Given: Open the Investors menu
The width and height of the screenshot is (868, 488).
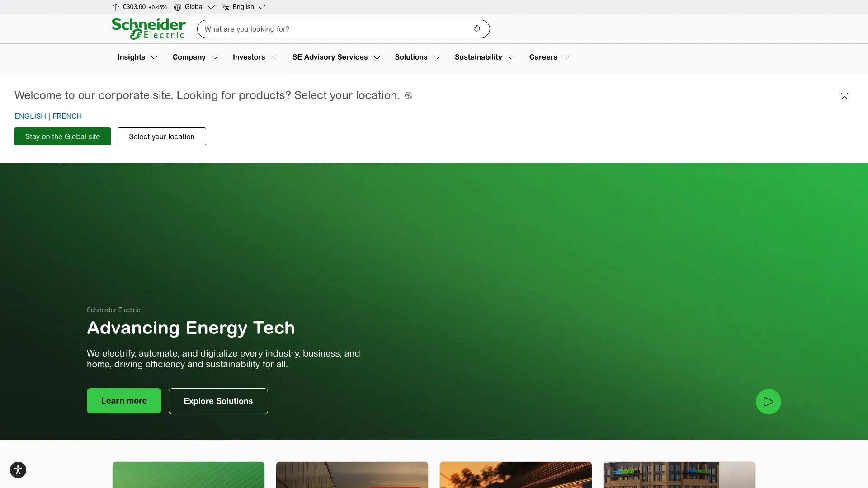Looking at the screenshot, I should click(249, 57).
